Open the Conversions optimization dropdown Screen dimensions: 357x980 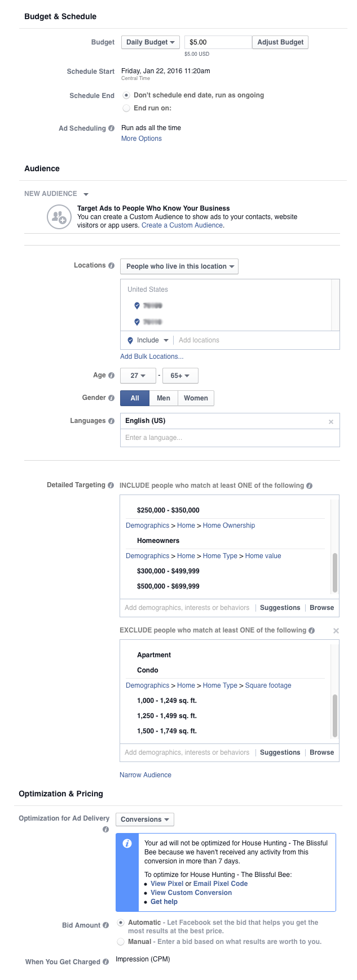(x=145, y=819)
